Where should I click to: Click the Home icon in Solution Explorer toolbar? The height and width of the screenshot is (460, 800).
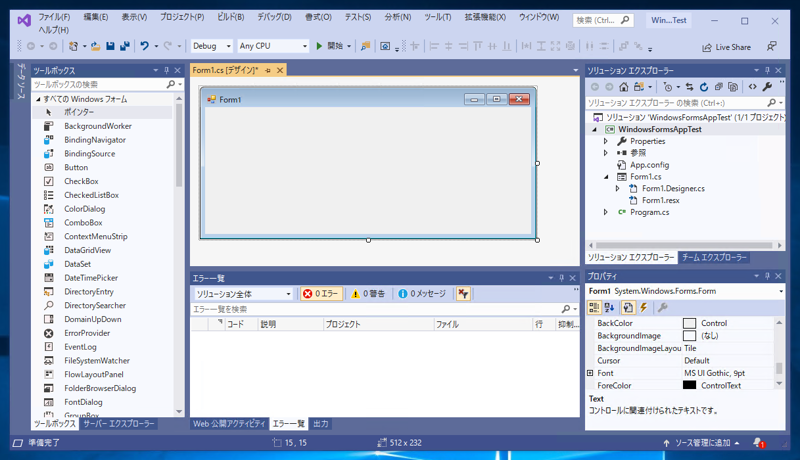[623, 87]
